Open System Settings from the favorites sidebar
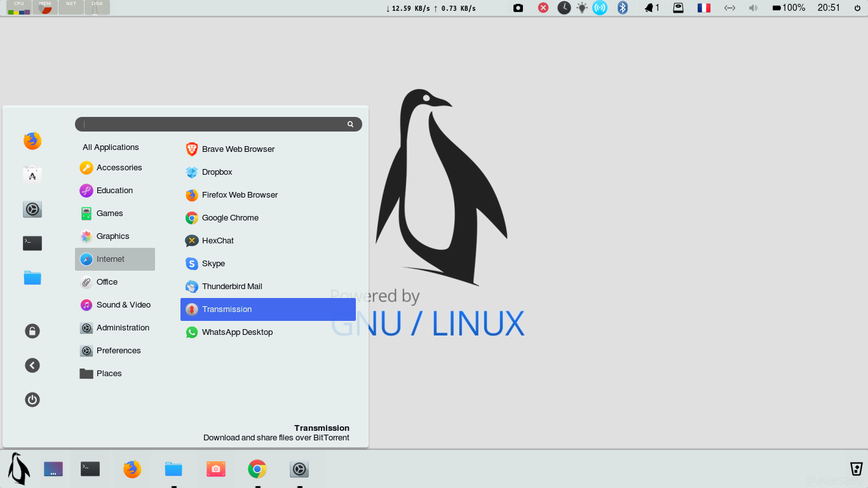 point(32,209)
